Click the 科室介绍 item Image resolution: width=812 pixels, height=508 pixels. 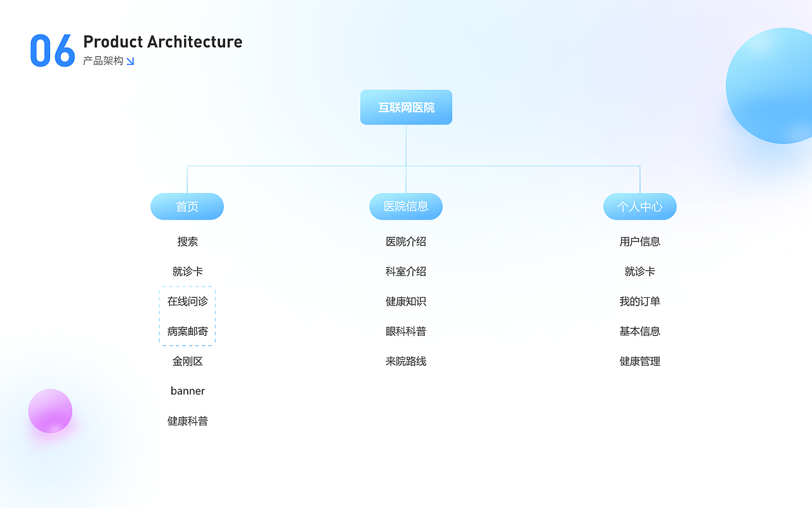pyautogui.click(x=406, y=271)
